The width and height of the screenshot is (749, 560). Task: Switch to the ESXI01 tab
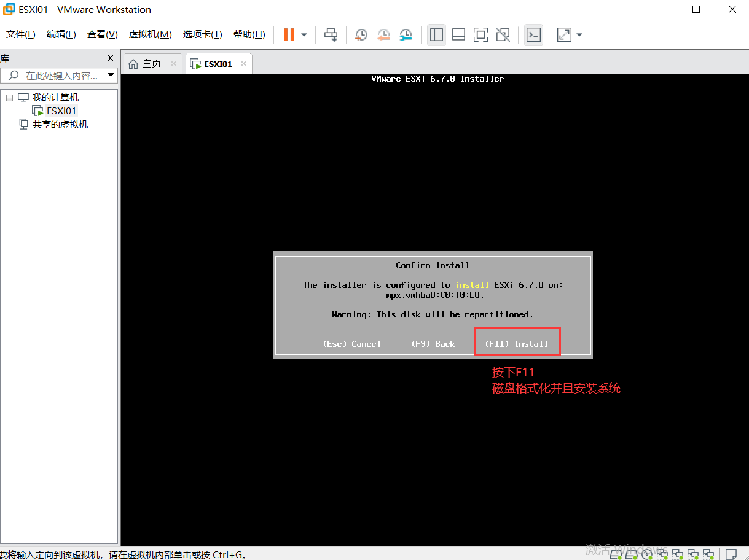point(218,64)
